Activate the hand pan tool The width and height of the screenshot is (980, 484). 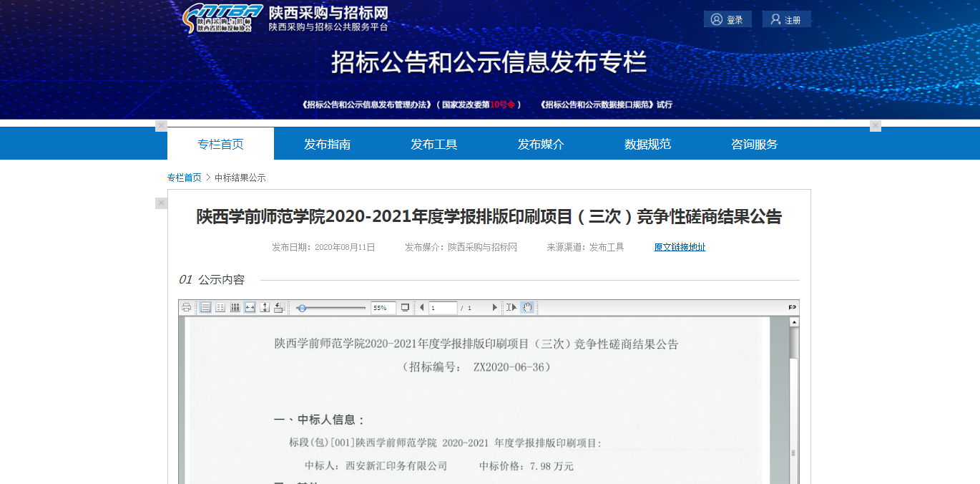tap(527, 308)
